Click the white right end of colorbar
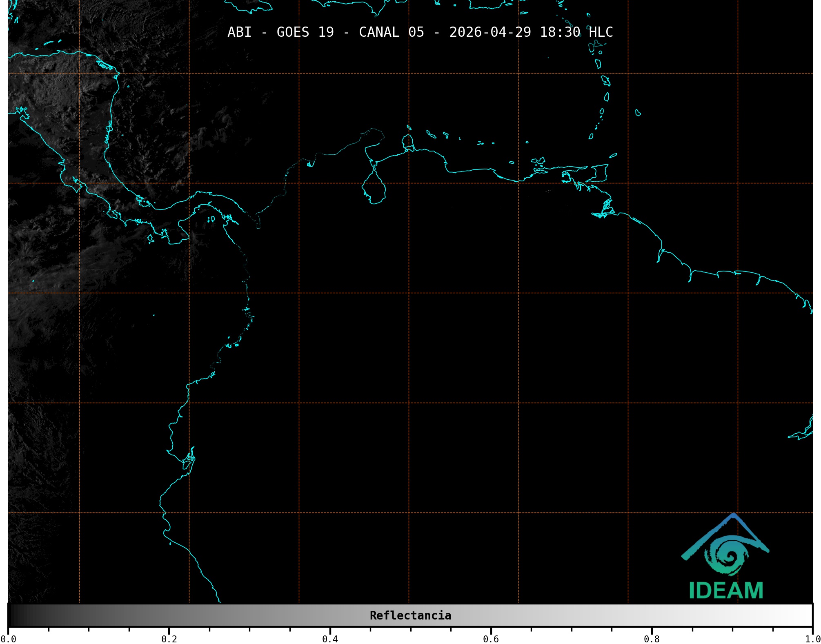This screenshot has height=644, width=821. [x=806, y=615]
